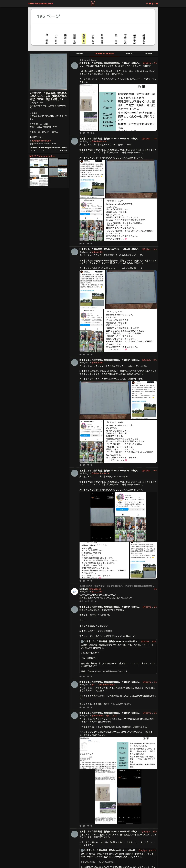
Task: Click comment icon on pinned 9h tweet
Action: click(x=80, y=133)
